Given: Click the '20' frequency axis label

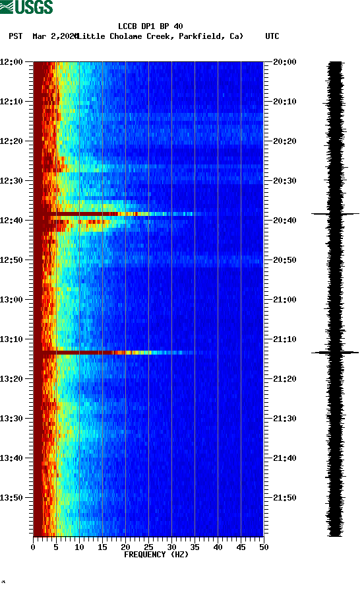Looking at the screenshot, I should pyautogui.click(x=125, y=547).
